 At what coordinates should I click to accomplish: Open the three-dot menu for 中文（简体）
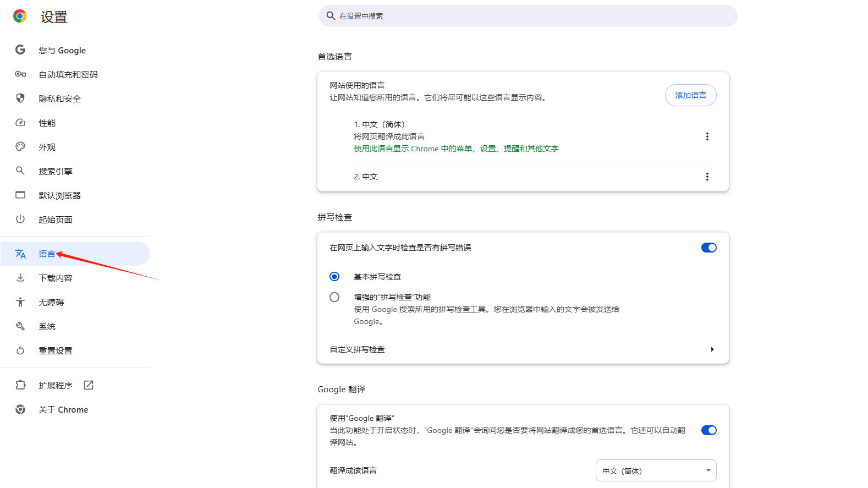(x=707, y=136)
